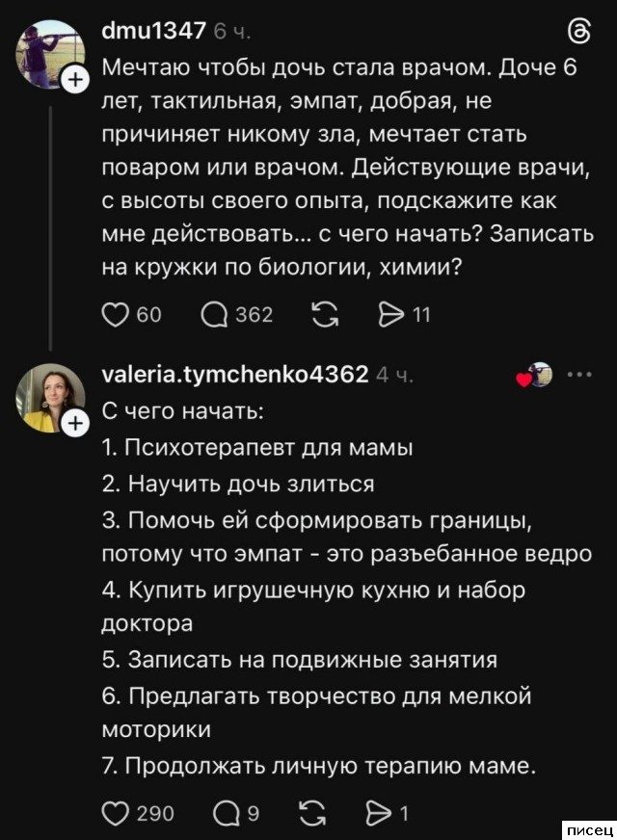The height and width of the screenshot is (840, 617).
Task: Like valeria.tymchenko4362's reply with the heart
Action: pos(116,813)
